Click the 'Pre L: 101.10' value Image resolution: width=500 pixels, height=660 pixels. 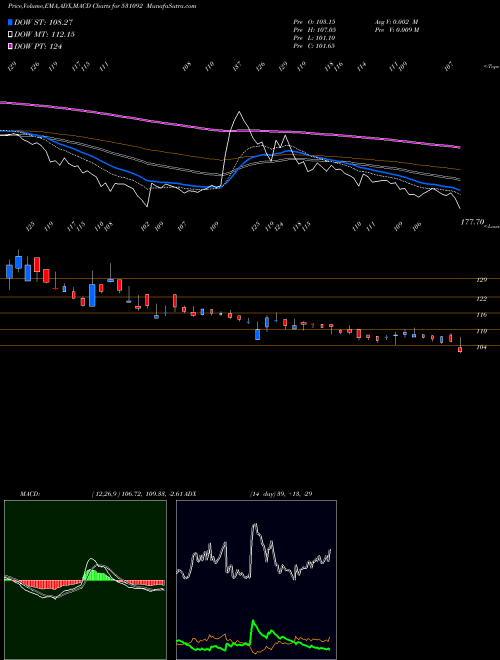coord(314,38)
